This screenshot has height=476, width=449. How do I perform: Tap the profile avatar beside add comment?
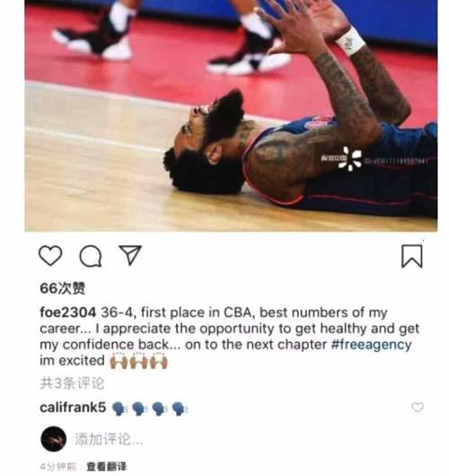click(x=53, y=438)
